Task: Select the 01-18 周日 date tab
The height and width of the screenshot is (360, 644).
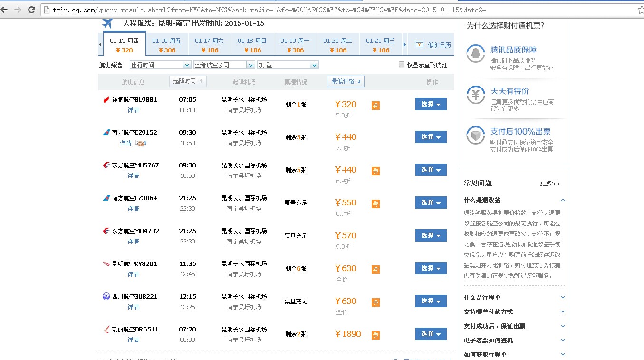Action: 252,45
